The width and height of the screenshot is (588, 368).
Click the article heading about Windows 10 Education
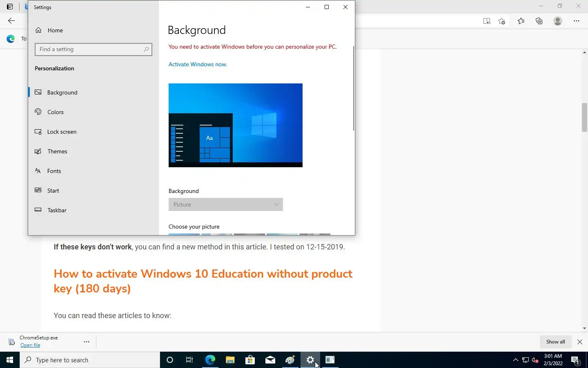[203, 281]
